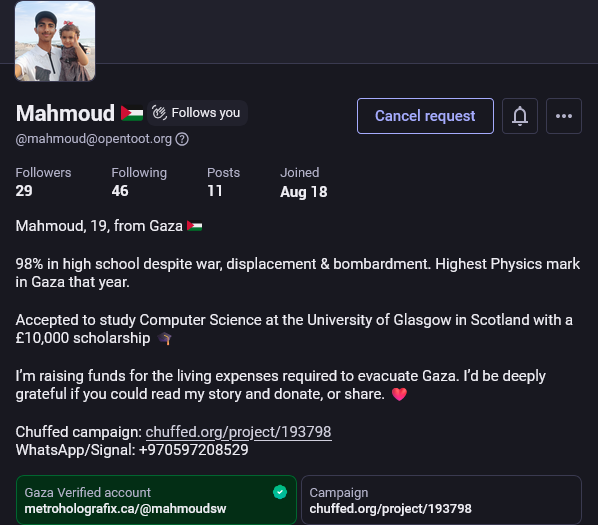Click the Cancel request button

pyautogui.click(x=425, y=116)
